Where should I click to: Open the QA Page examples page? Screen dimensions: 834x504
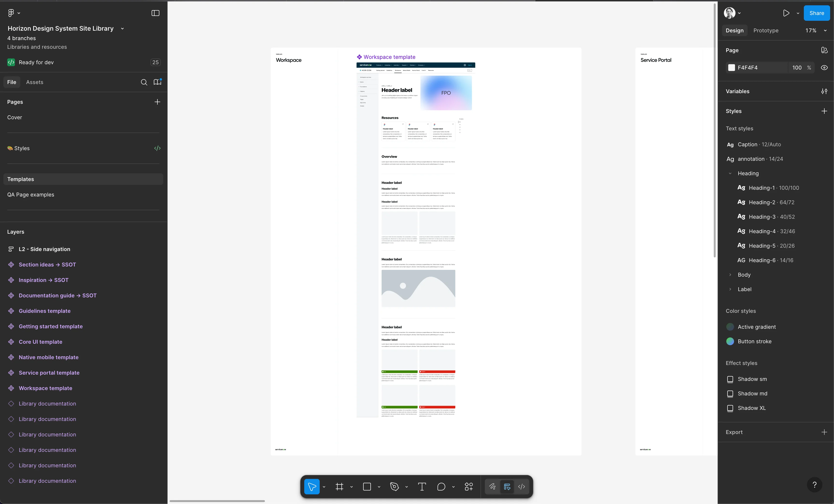click(x=31, y=195)
